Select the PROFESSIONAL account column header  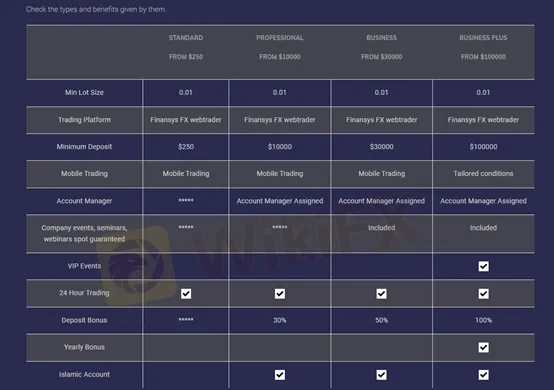coord(280,37)
